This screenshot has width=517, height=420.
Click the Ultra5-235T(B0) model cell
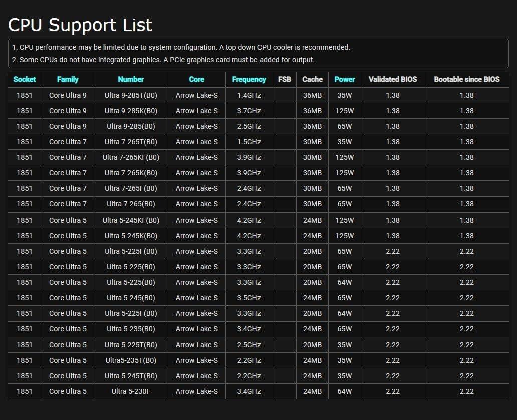131,360
